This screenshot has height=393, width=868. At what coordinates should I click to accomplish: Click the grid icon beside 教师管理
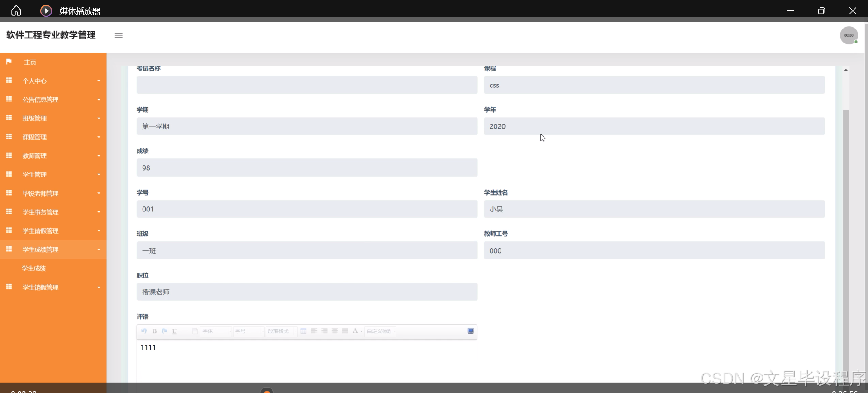[x=9, y=155]
